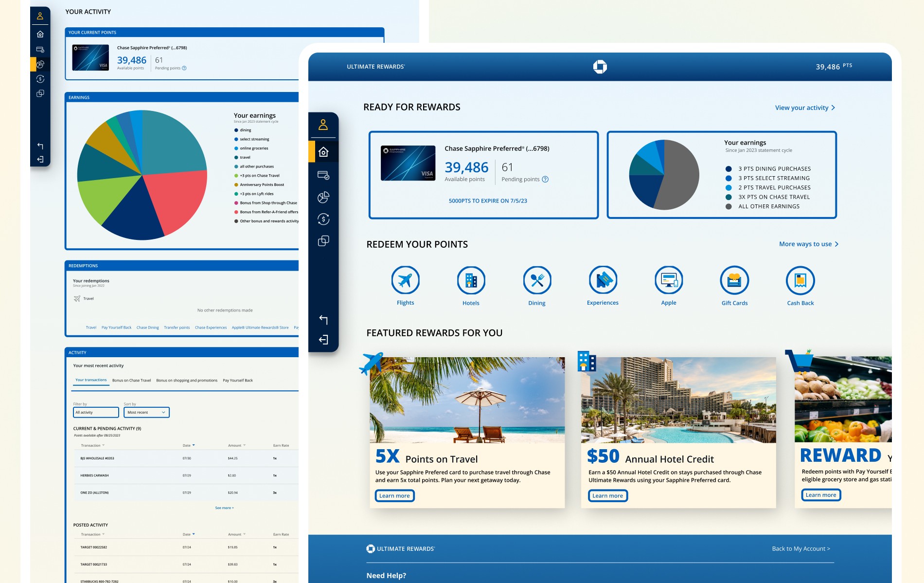Click the profile icon in Your Activity sidebar
This screenshot has height=583, width=924.
tap(40, 16)
